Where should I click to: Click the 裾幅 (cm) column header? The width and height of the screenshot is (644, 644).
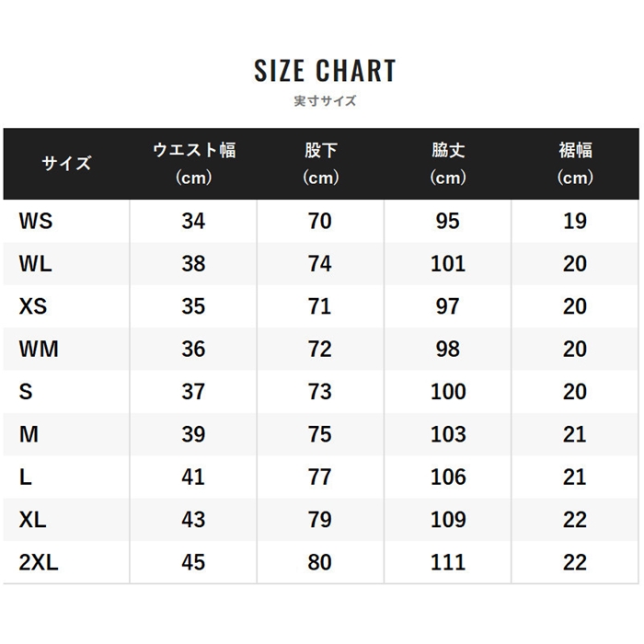pos(575,164)
